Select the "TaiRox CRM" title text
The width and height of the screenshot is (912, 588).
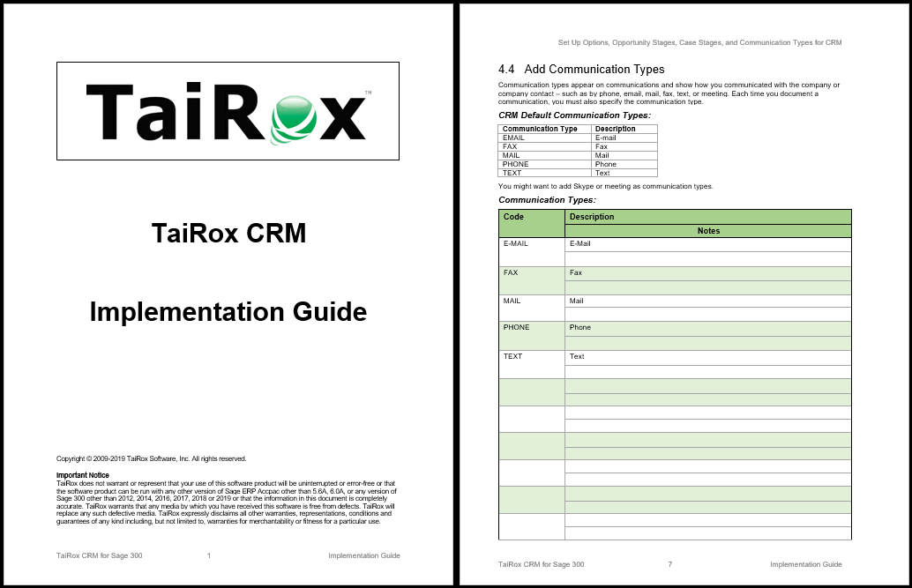pos(228,234)
